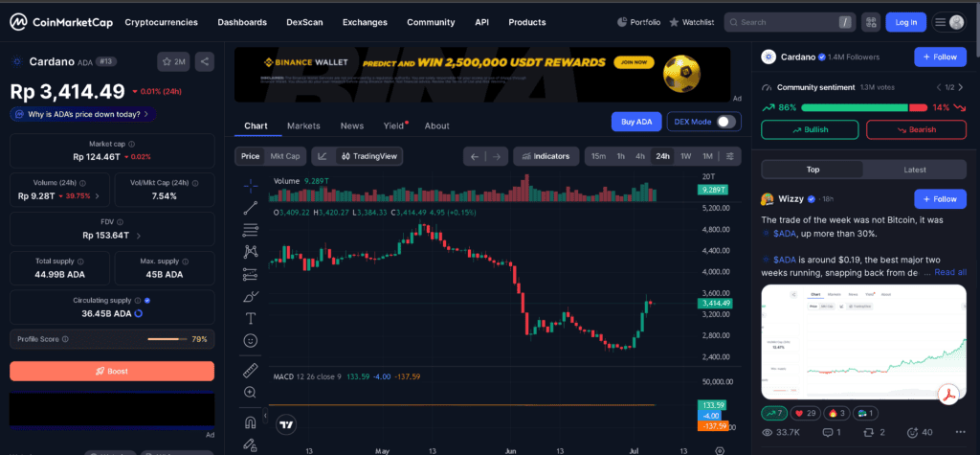Screen dimensions: 980x455
Task: Switch chart to Mkt Cap view
Action: point(284,156)
